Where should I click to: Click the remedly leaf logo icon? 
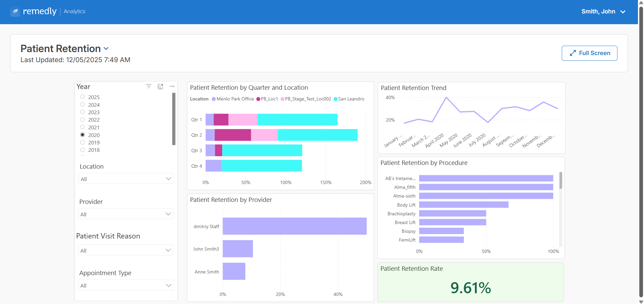click(x=15, y=12)
